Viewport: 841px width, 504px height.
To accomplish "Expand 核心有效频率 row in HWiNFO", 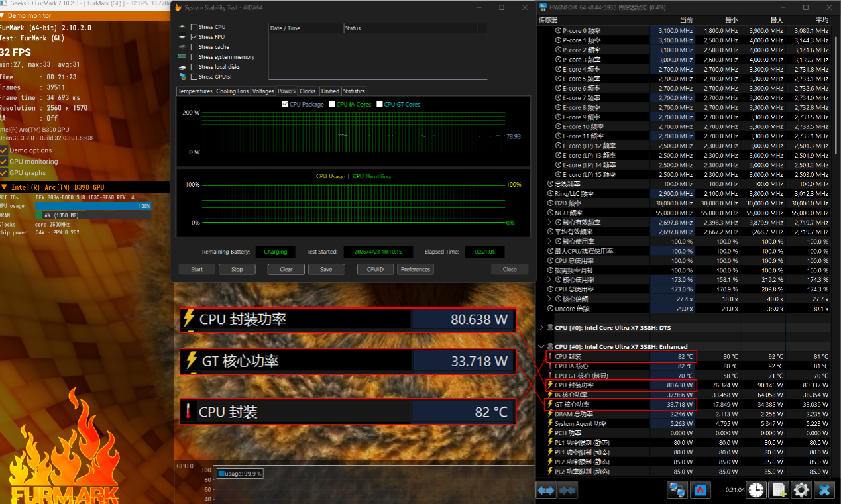I will click(550, 223).
